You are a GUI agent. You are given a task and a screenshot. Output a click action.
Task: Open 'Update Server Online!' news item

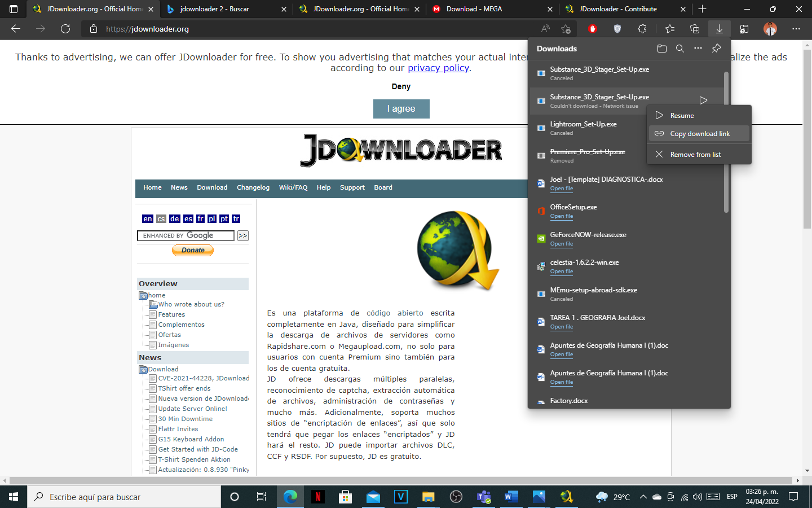(x=192, y=409)
